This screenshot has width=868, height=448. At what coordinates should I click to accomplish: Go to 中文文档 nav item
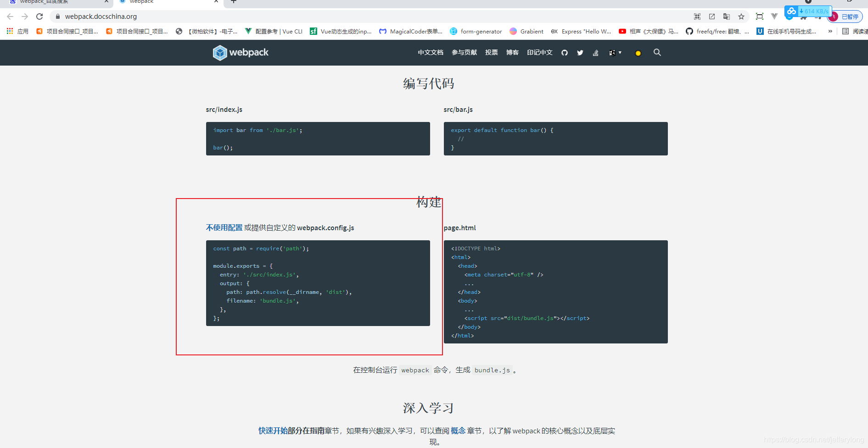(431, 52)
